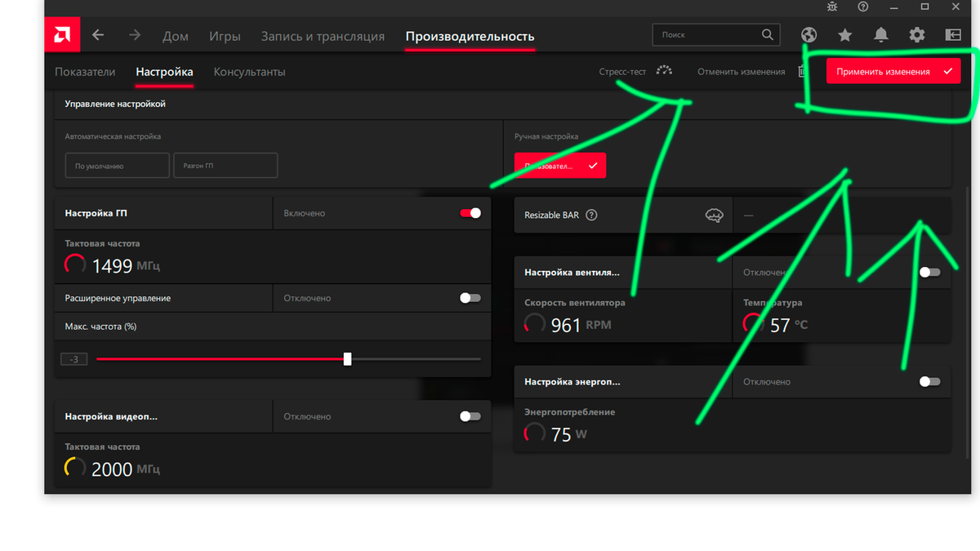Screen dimensions: 980x551
Task: Open settings gear icon
Action: pyautogui.click(x=917, y=35)
